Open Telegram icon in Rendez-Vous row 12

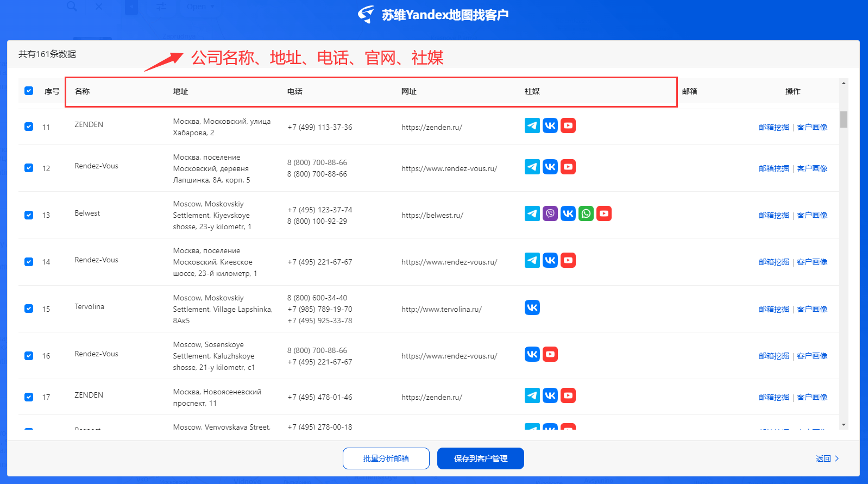click(532, 167)
